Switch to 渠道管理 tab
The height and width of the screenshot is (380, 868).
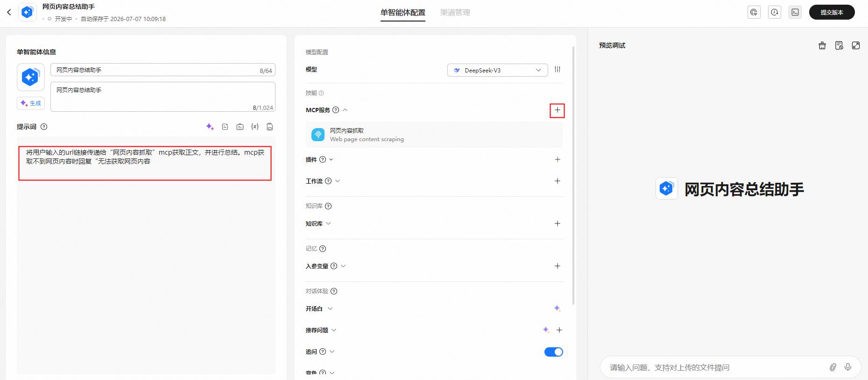click(x=455, y=13)
